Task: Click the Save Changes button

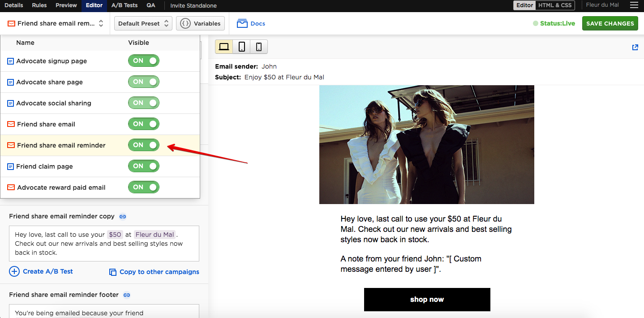Action: [x=610, y=23]
